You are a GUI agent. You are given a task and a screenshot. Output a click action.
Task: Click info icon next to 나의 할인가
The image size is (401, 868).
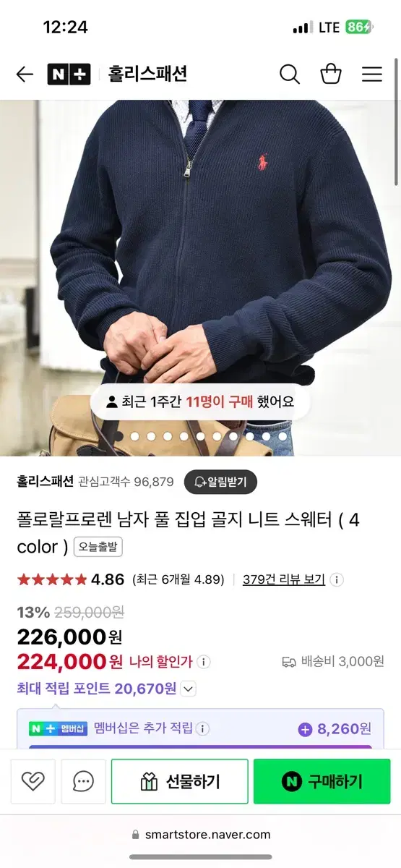coord(204,662)
